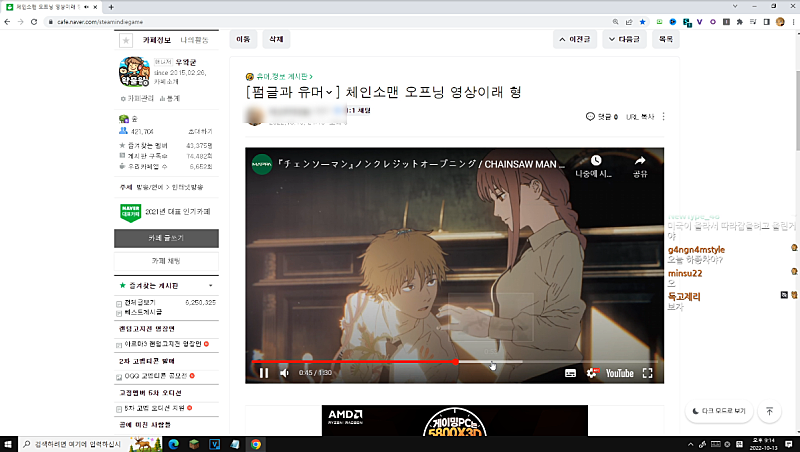Go to previous post with 이전글
The height and width of the screenshot is (452, 800).
(x=574, y=39)
